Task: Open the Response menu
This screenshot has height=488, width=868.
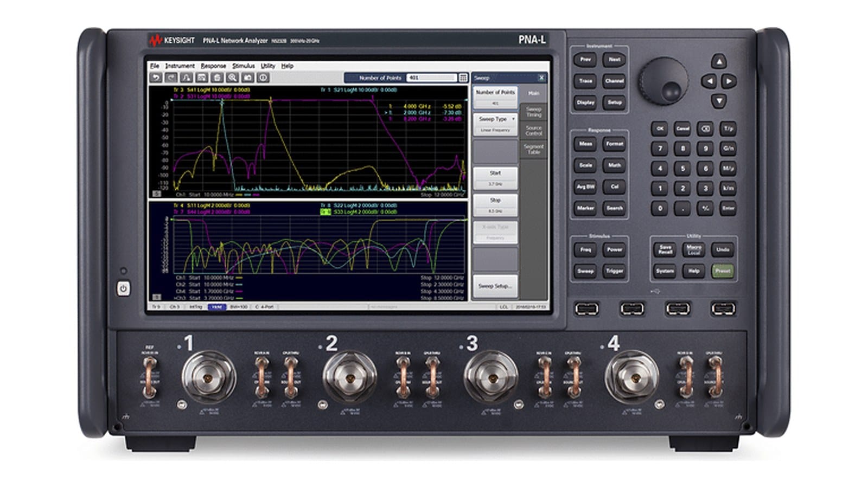Action: [213, 66]
